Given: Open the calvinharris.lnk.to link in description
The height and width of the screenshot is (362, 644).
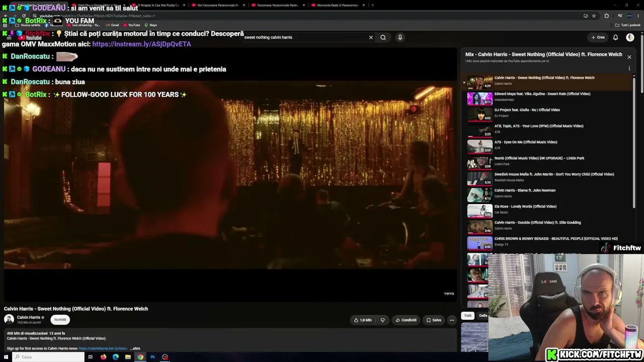Looking at the screenshot, I should (x=103, y=348).
